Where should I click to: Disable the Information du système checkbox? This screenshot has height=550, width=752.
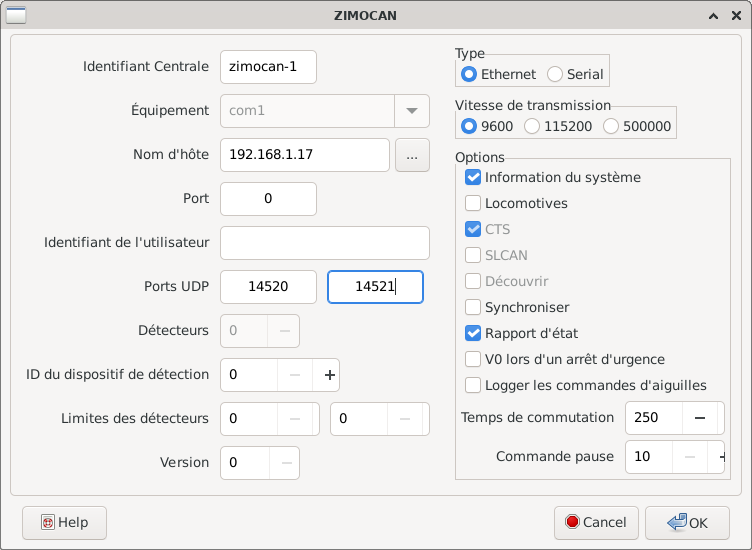click(x=474, y=178)
